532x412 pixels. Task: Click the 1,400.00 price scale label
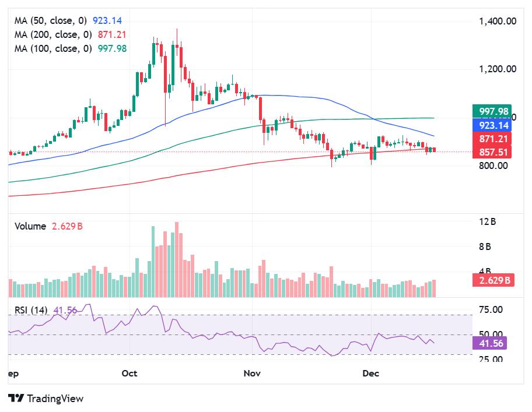point(498,22)
